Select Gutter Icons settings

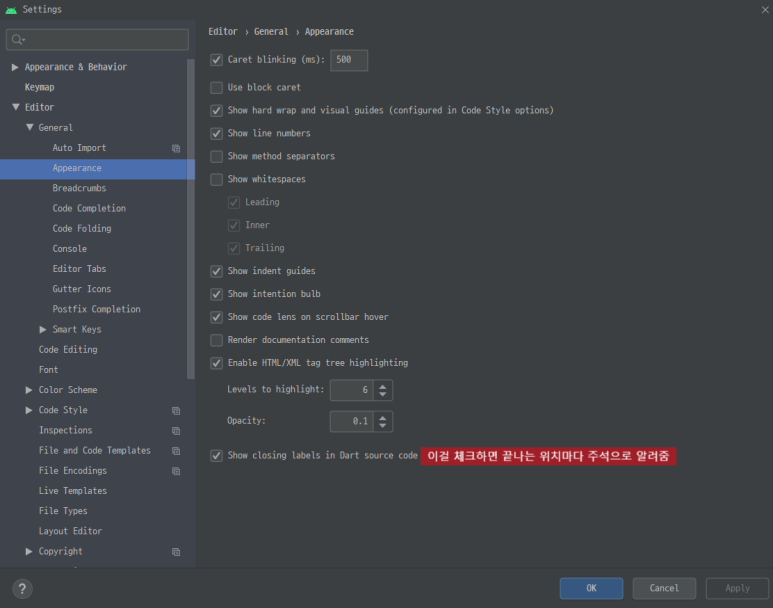point(82,289)
